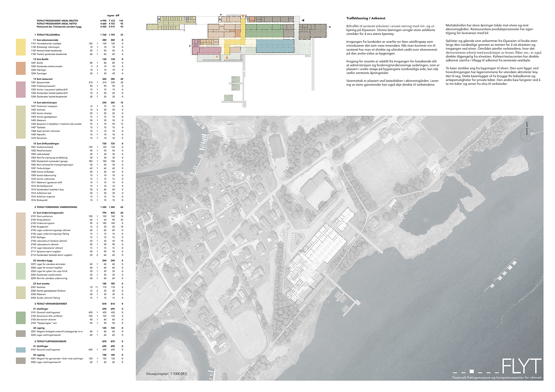Click the khaki swatch beside Sum ansatte
This screenshot has width=555, height=392.
tap(21, 292)
